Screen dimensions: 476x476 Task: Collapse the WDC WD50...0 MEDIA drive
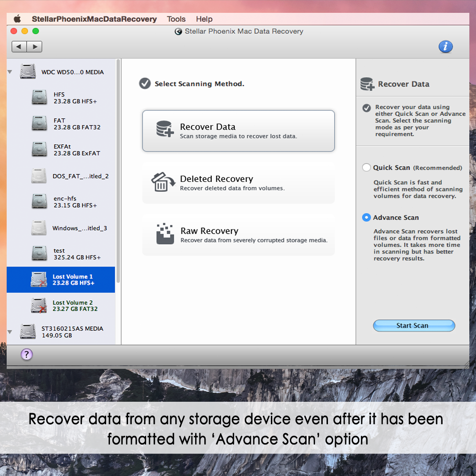(10, 72)
